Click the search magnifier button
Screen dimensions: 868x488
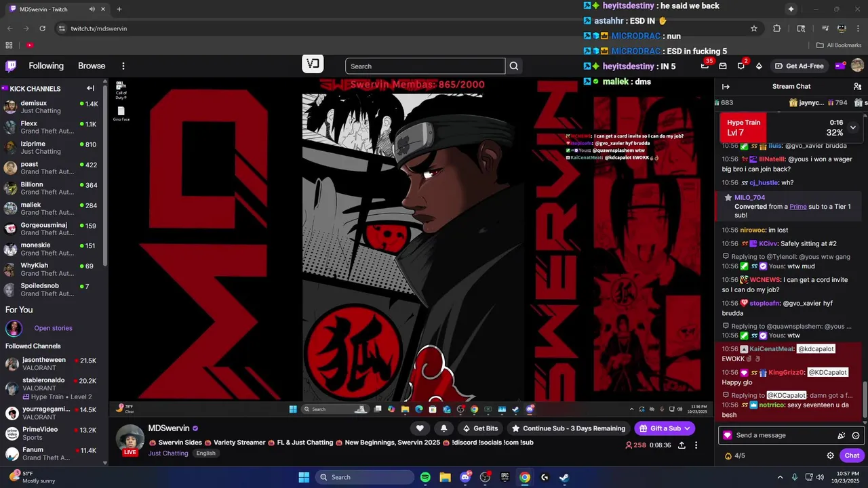pyautogui.click(x=514, y=66)
